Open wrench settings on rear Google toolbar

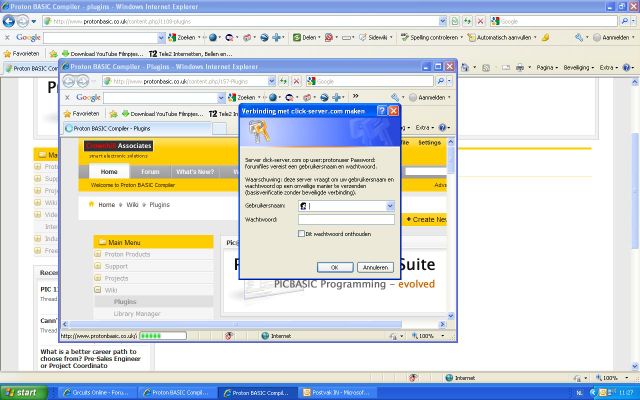coord(578,38)
